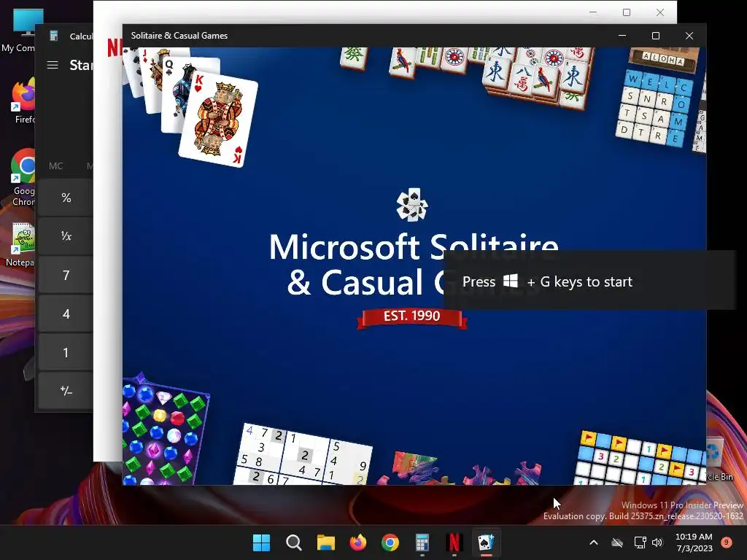Switch to Calculator via taskbar icon
The height and width of the screenshot is (560, 747).
[x=422, y=542]
